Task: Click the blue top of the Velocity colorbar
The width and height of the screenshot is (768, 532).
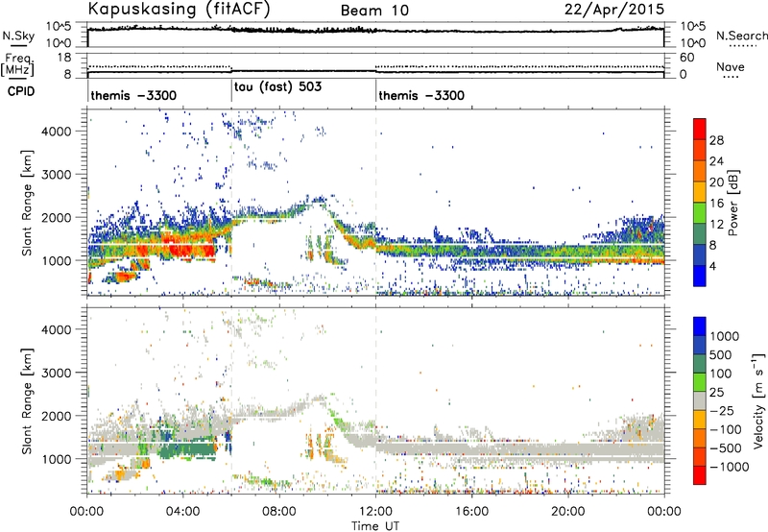Action: [x=700, y=326]
